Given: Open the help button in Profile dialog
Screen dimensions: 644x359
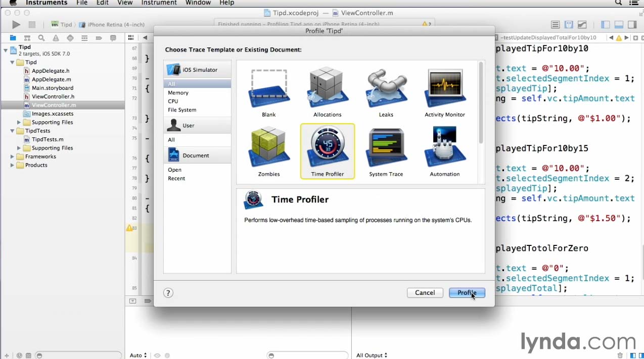Looking at the screenshot, I should 168,293.
